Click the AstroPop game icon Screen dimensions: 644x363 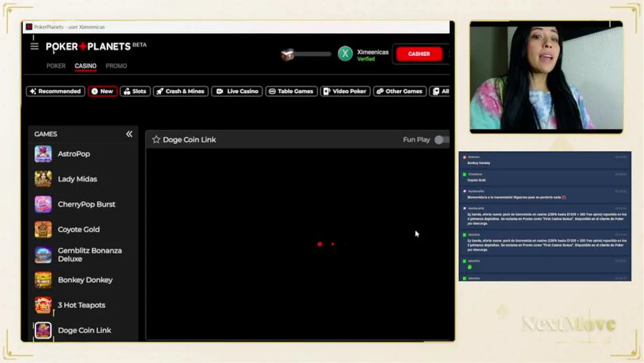tap(43, 154)
